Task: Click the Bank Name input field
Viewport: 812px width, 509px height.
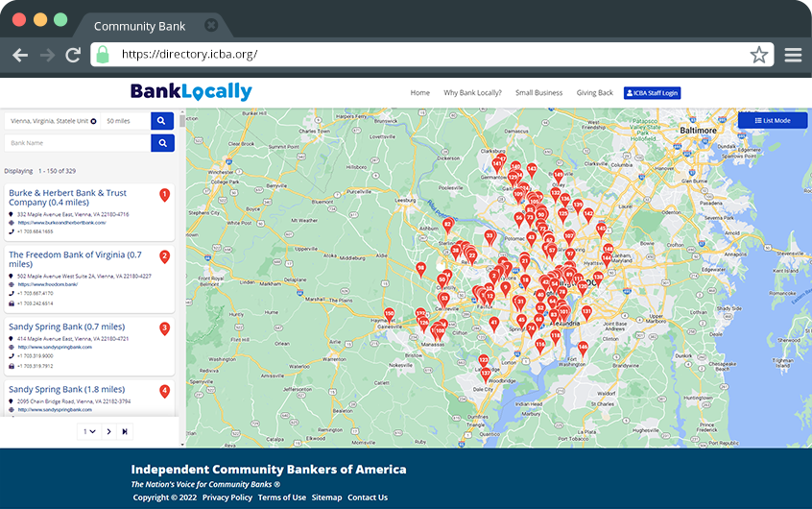Action: pyautogui.click(x=78, y=143)
